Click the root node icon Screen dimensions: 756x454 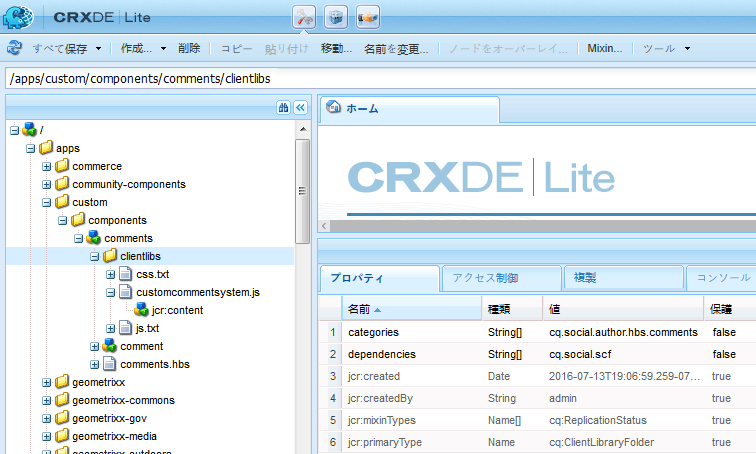(x=29, y=129)
